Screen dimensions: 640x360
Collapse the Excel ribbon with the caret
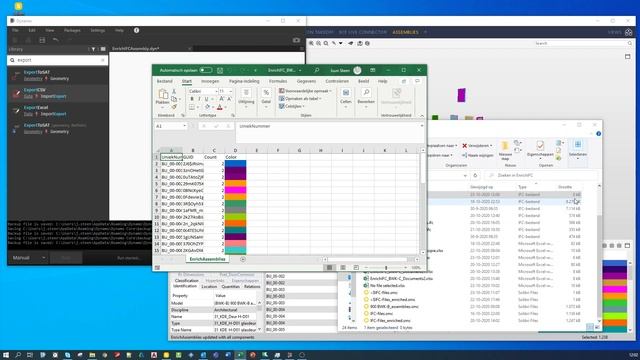tap(422, 116)
